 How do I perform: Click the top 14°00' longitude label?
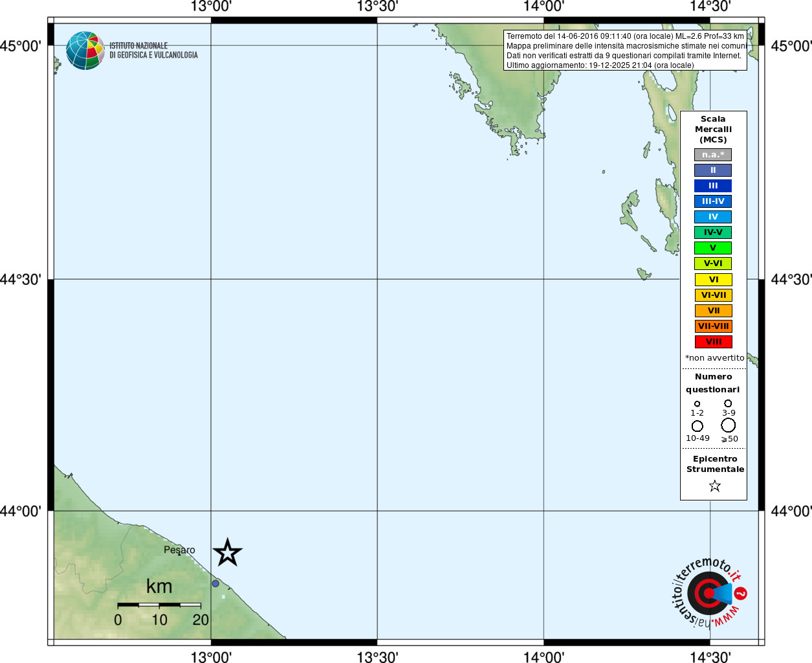pos(543,6)
